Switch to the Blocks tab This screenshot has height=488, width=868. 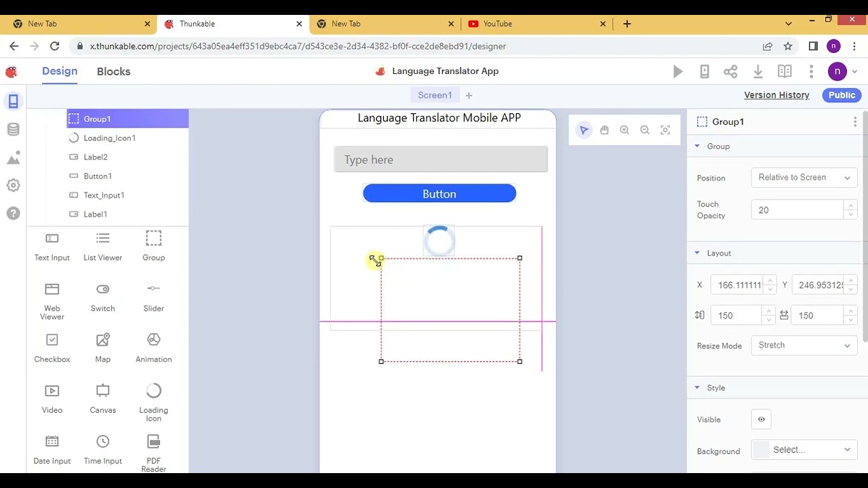113,71
